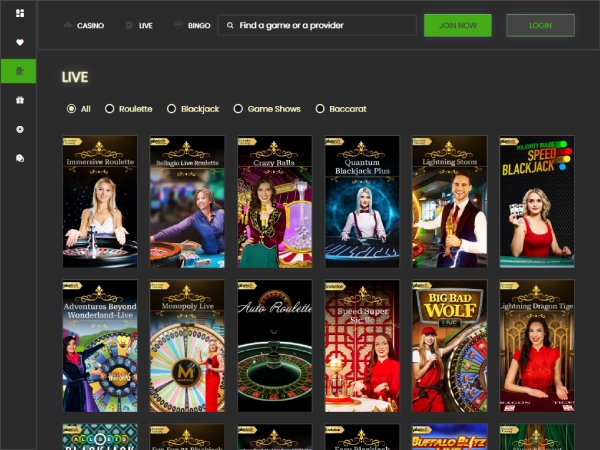Go to the Casino tab

point(83,26)
